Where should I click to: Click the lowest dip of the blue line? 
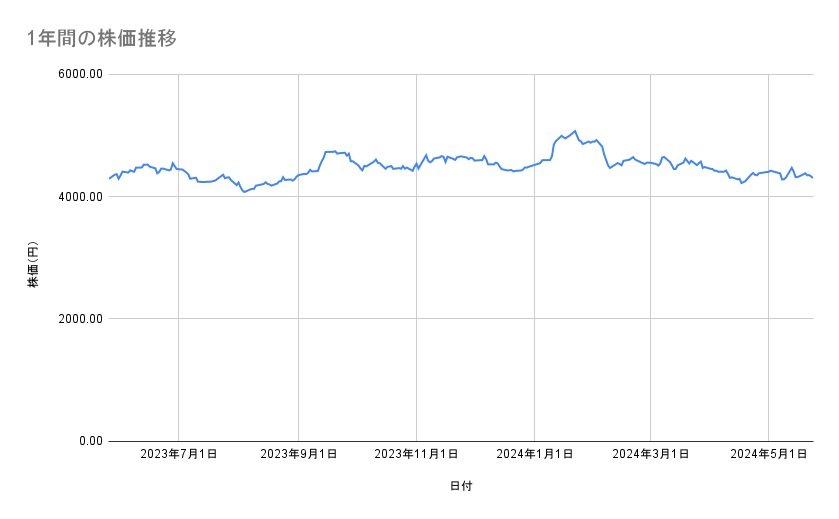tap(243, 191)
